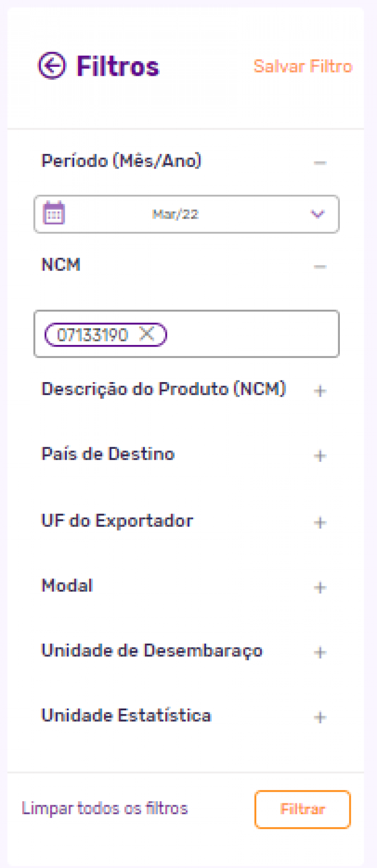
Task: Collapse the NCM section
Action: [x=319, y=266]
